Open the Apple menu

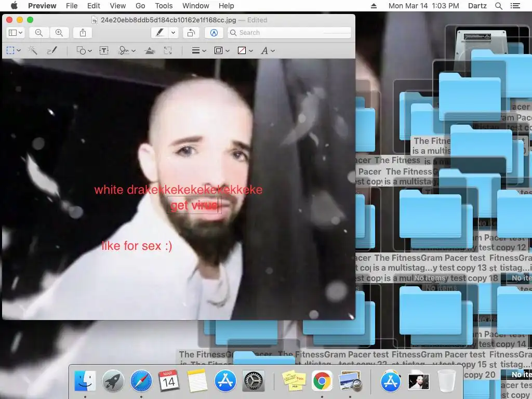point(14,6)
